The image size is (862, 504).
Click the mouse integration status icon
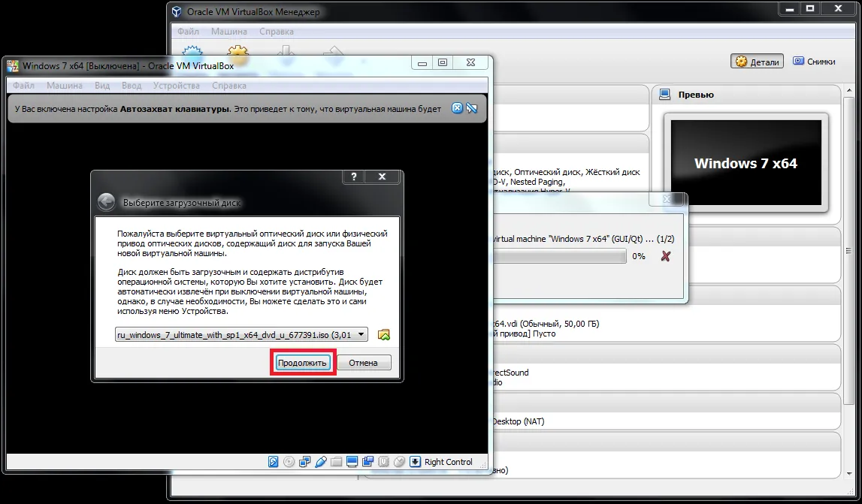click(399, 462)
